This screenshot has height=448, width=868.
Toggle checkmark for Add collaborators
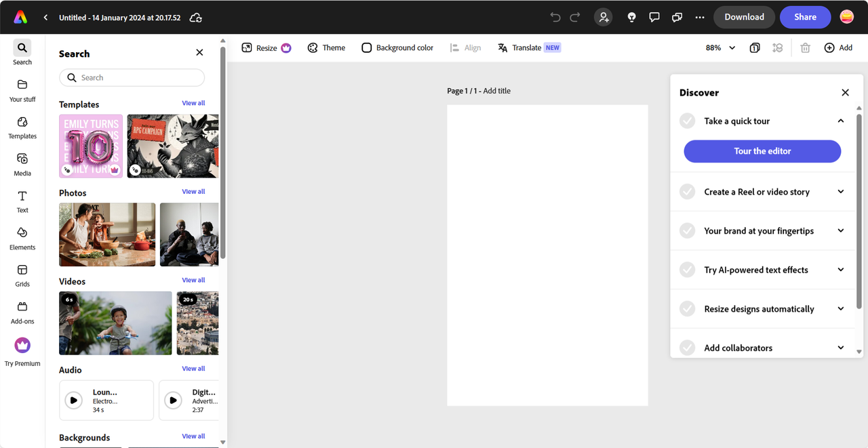click(x=688, y=348)
